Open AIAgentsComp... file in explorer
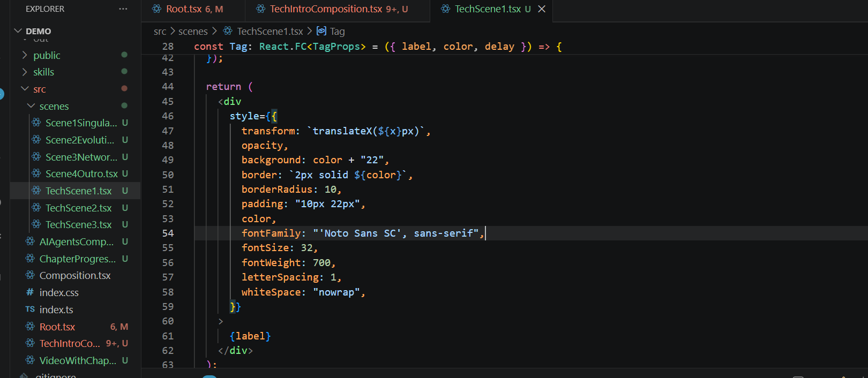The height and width of the screenshot is (378, 868). click(77, 241)
